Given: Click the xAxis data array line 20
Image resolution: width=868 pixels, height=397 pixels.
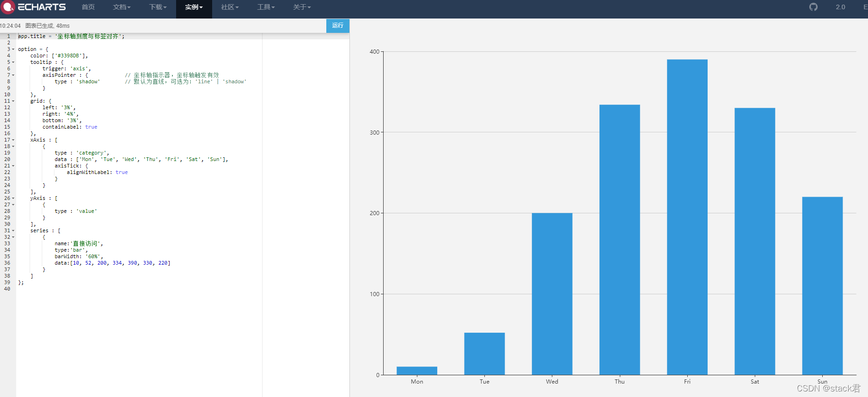Looking at the screenshot, I should pos(141,159).
